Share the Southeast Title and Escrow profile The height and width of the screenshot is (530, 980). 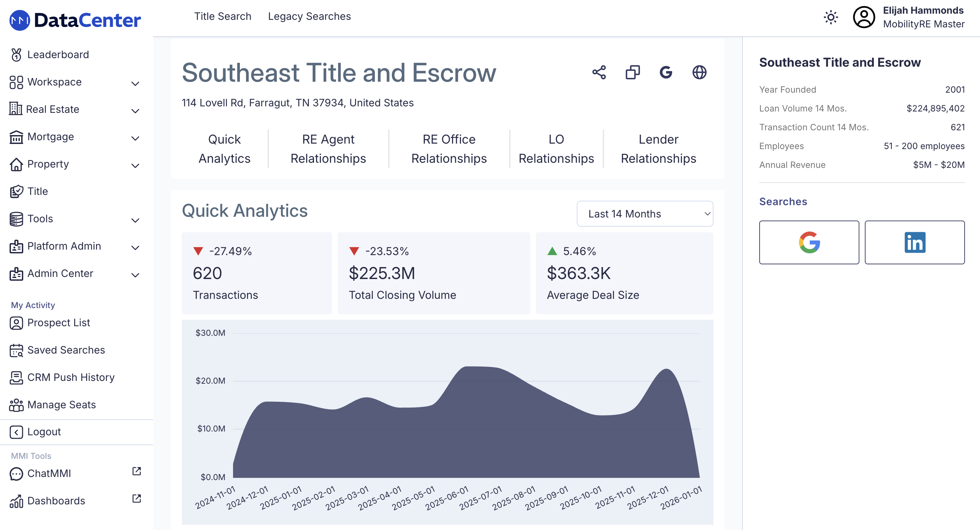(599, 72)
